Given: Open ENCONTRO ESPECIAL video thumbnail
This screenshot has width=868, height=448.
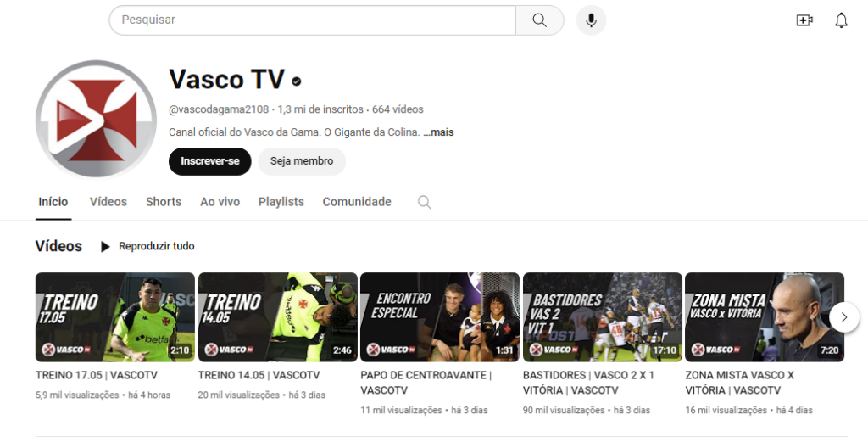Looking at the screenshot, I should tap(440, 317).
